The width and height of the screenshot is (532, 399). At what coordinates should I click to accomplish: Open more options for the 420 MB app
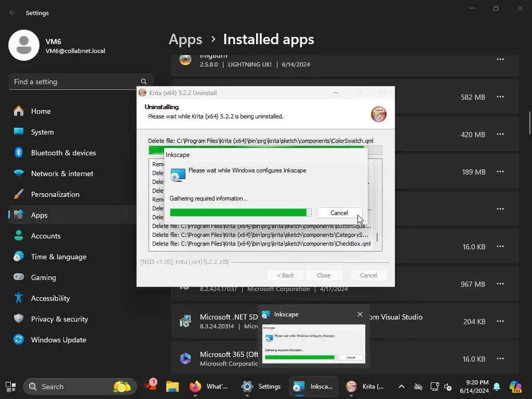(500, 135)
